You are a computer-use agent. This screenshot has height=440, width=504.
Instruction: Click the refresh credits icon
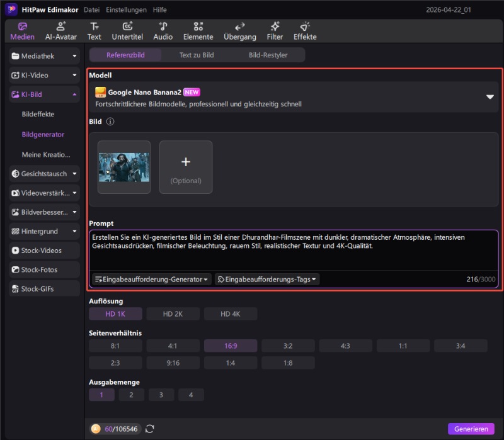point(150,429)
